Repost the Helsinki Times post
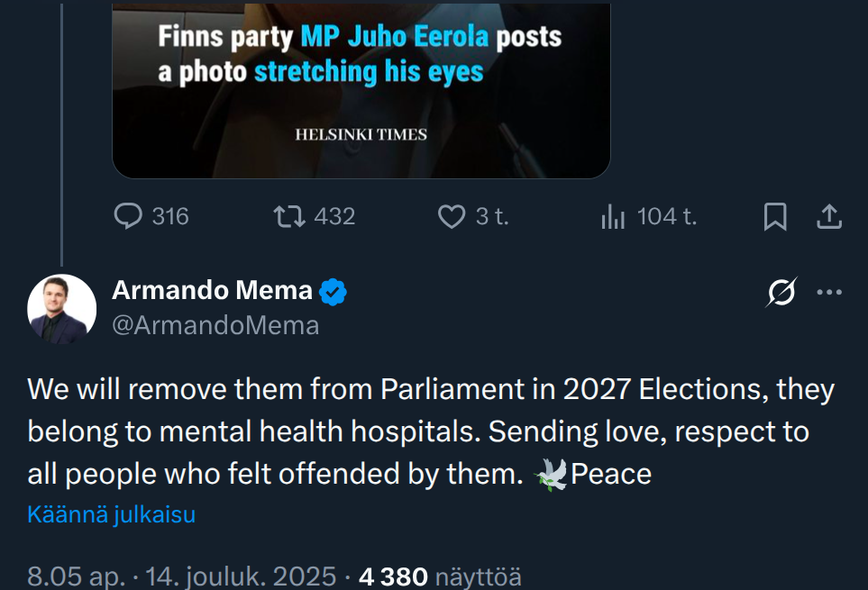Viewport: 868px width, 590px height. [x=288, y=216]
